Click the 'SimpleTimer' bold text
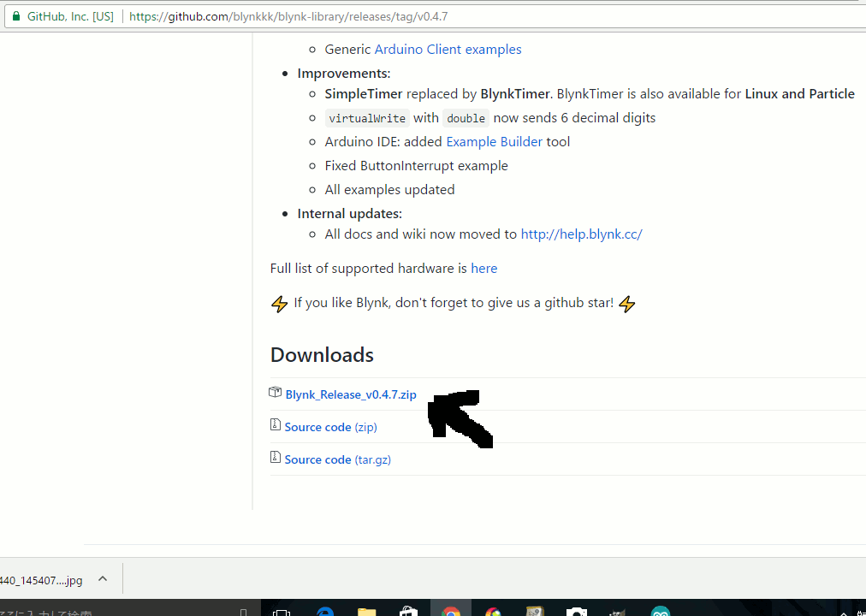 364,94
